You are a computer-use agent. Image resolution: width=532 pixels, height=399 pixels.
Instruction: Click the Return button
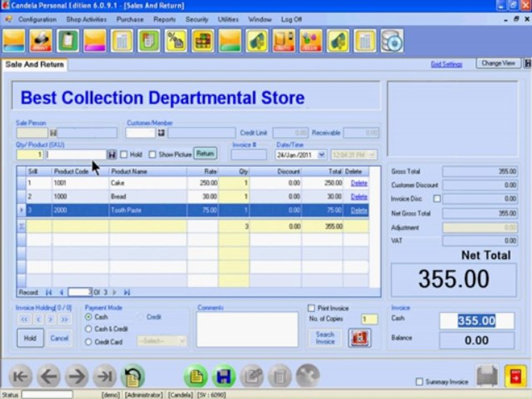click(205, 154)
